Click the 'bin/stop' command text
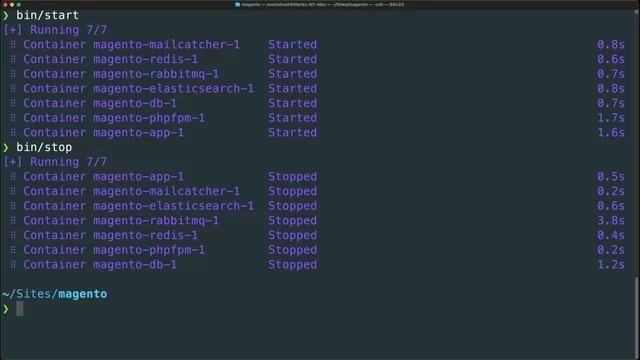The width and height of the screenshot is (640, 360). 44,147
